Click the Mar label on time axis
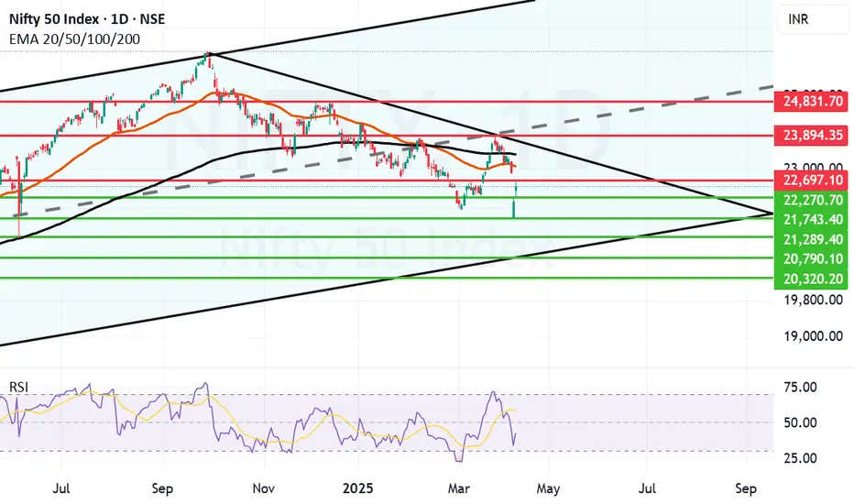854x504 pixels. (x=458, y=488)
